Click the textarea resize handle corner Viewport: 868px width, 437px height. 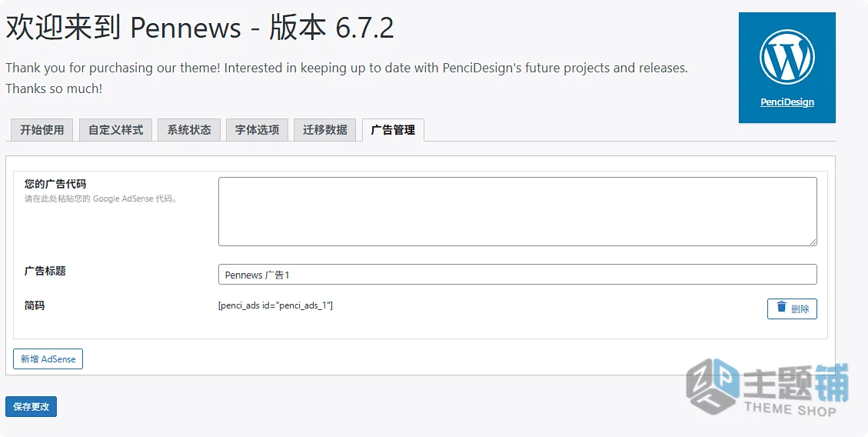813,242
